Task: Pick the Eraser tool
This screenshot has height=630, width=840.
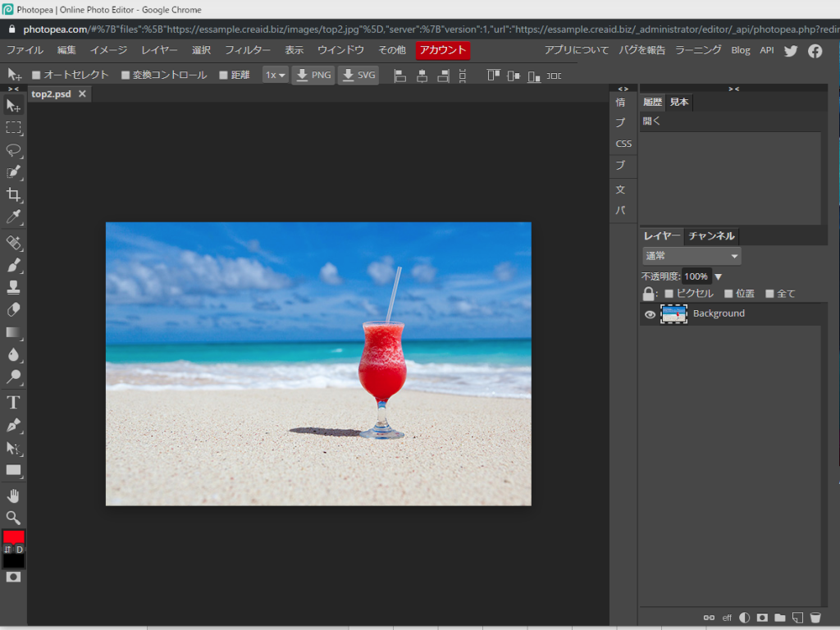Action: pyautogui.click(x=13, y=310)
